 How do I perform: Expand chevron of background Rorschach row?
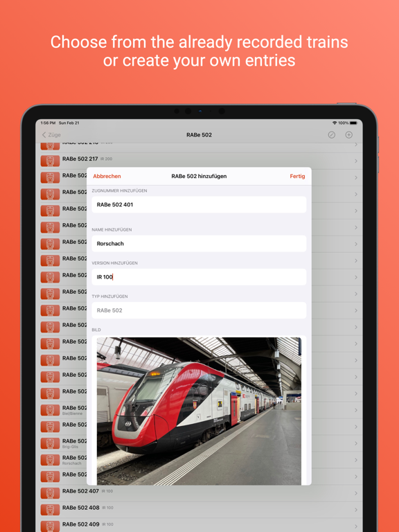356,460
